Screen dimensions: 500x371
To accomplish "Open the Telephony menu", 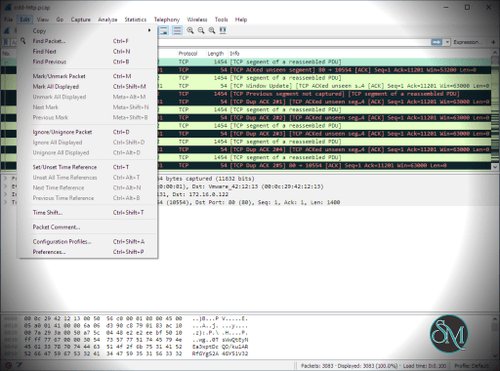I will click(x=167, y=19).
